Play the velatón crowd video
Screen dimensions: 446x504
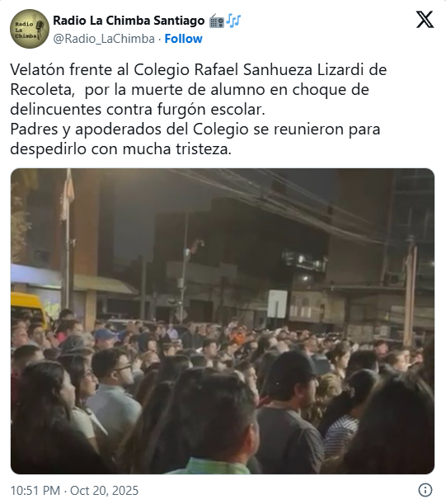223,321
